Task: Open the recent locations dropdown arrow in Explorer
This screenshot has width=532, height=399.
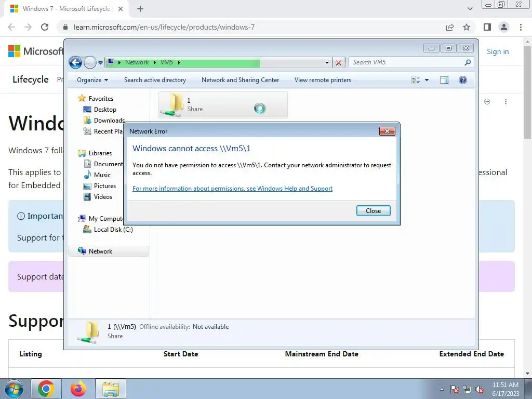Action: coord(100,63)
